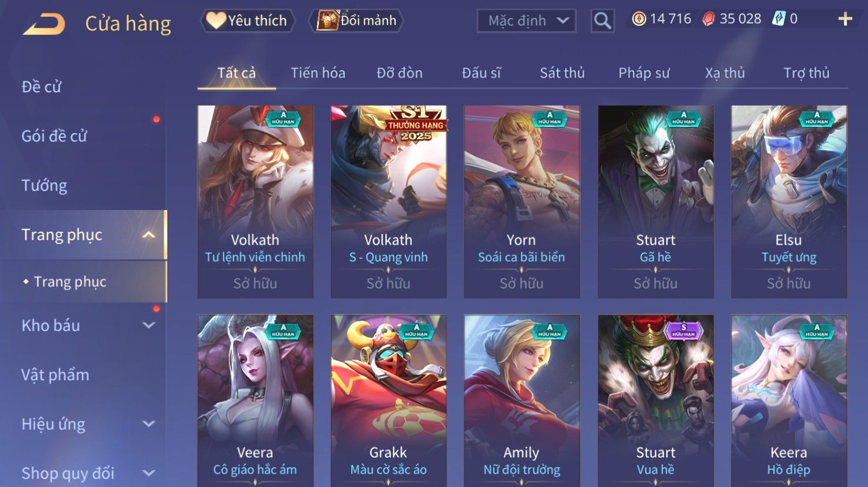This screenshot has width=868, height=487.
Task: Select the Stuart Gã hề skin card
Action: 655,201
